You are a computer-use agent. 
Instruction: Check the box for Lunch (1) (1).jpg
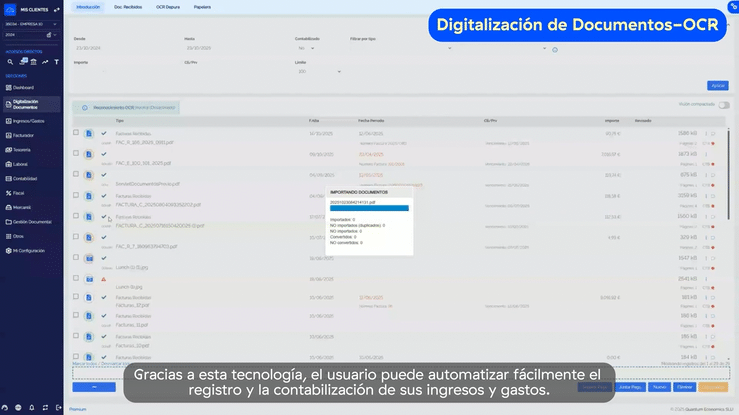pyautogui.click(x=76, y=258)
